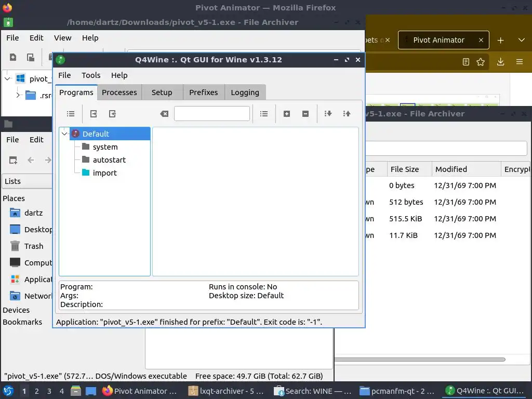Click the File Size column header
The width and height of the screenshot is (532, 399).
click(409, 169)
